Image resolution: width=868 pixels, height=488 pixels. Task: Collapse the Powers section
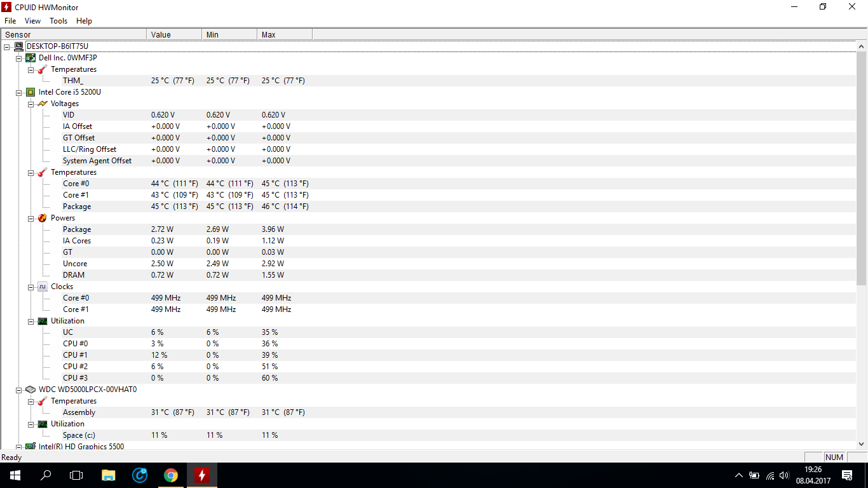pos(31,218)
